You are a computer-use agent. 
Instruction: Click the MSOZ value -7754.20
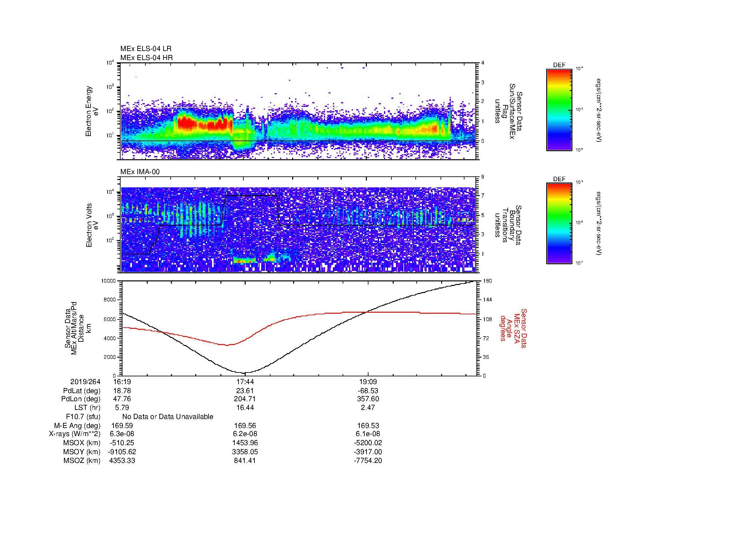point(368,461)
